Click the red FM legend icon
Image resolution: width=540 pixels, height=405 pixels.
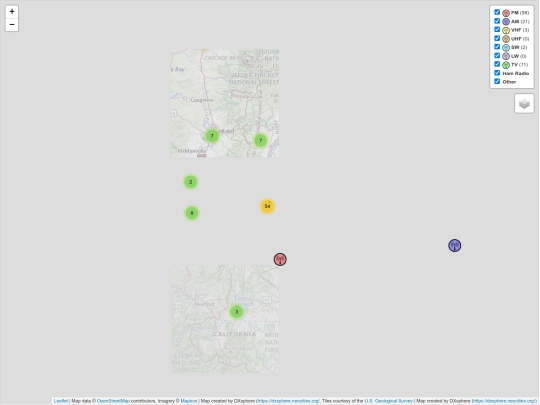coord(506,13)
